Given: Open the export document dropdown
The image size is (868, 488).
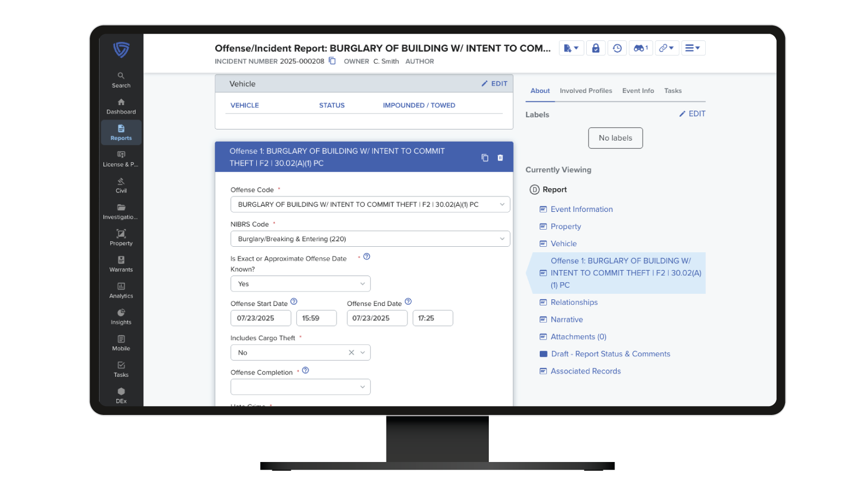Looking at the screenshot, I should [x=571, y=48].
